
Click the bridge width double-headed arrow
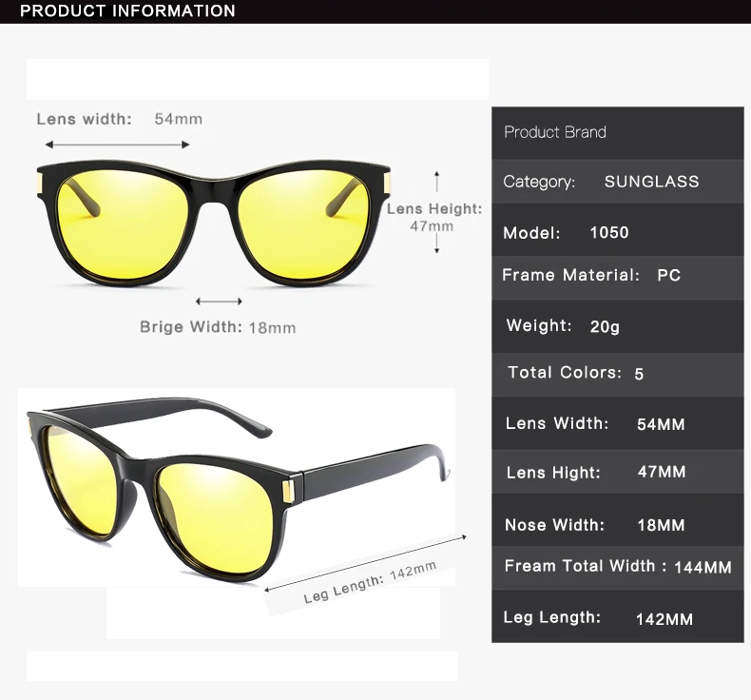219,301
